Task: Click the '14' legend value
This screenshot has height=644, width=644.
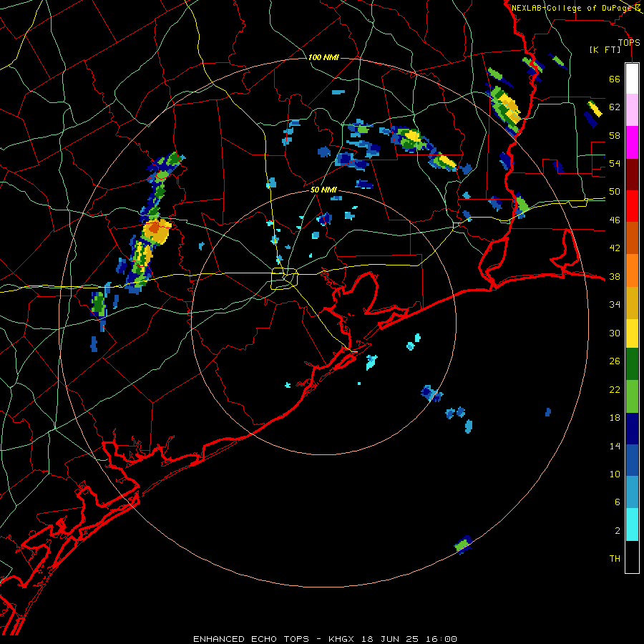Action: pos(615,446)
